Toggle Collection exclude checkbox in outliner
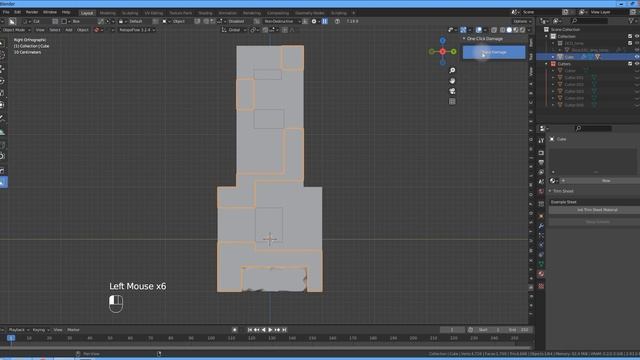The width and height of the screenshot is (640, 360). (x=630, y=36)
